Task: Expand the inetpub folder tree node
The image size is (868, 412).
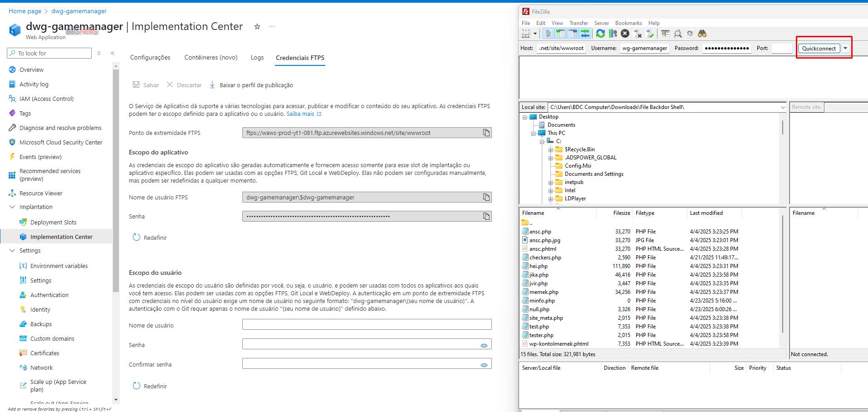Action: (x=550, y=182)
